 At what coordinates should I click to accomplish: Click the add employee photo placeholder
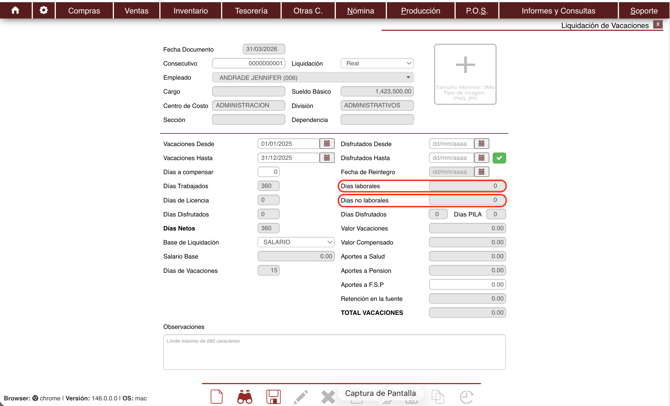pos(465,73)
